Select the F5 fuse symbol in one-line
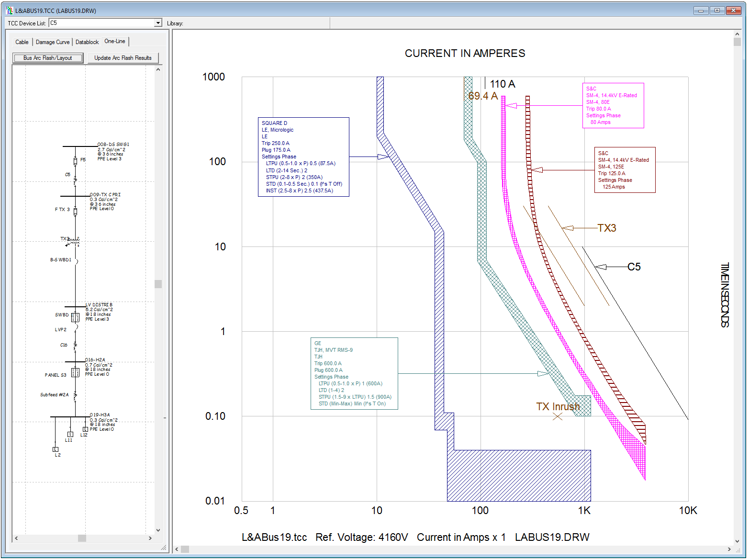 click(75, 161)
